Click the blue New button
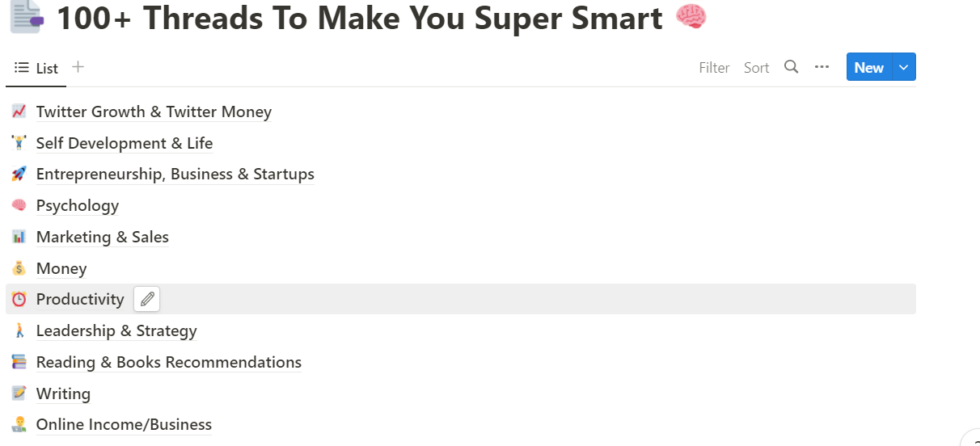This screenshot has height=446, width=980. click(869, 67)
